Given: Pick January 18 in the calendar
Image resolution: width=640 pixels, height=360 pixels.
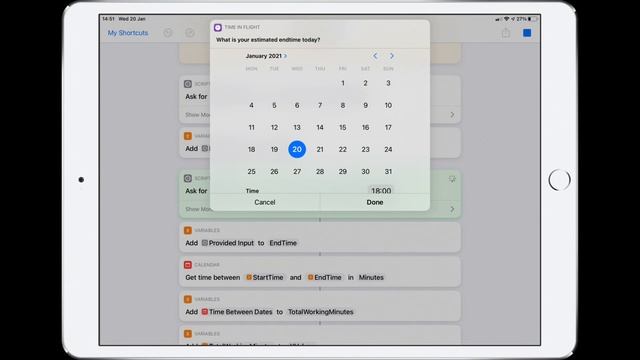Looking at the screenshot, I should coord(251,149).
